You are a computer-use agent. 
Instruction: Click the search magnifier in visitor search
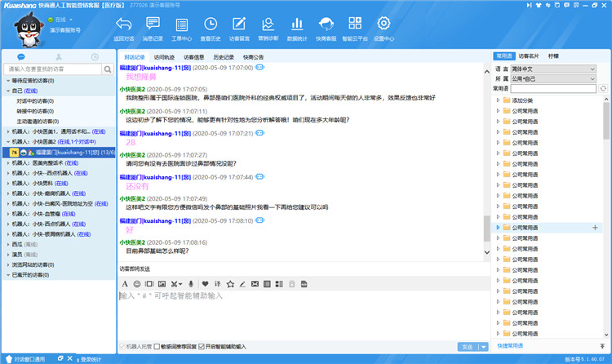(108, 69)
